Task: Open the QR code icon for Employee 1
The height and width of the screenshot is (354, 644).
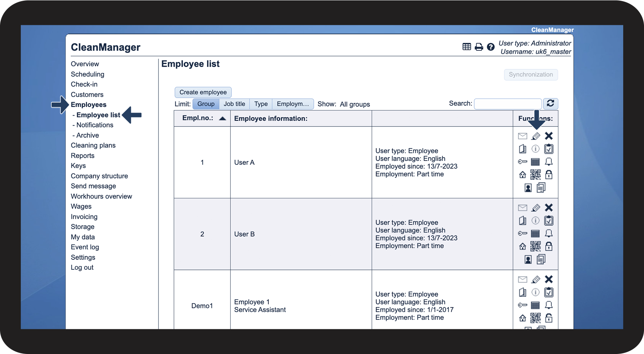Action: click(x=535, y=318)
